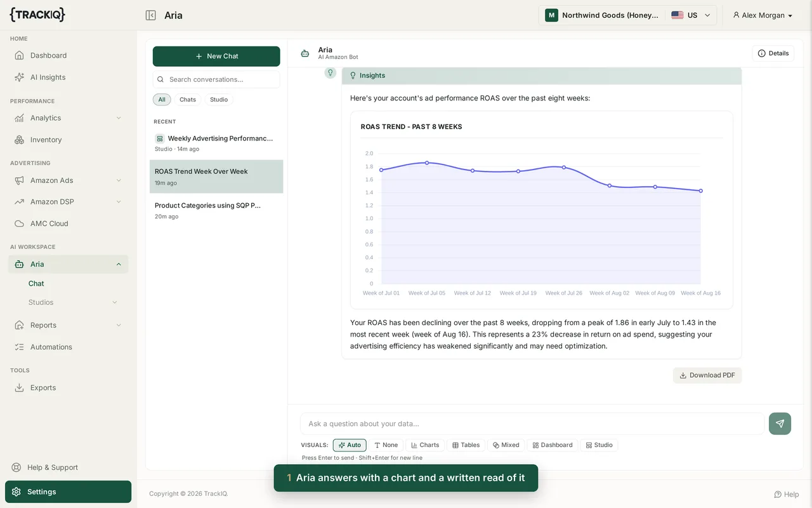Expand the Studios submenu
This screenshot has height=508, width=812.
115,302
